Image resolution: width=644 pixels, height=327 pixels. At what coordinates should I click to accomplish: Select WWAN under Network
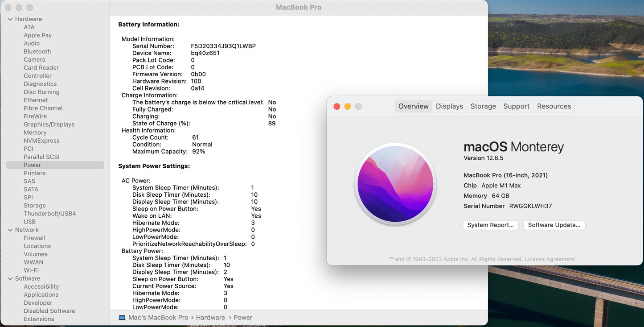point(33,262)
